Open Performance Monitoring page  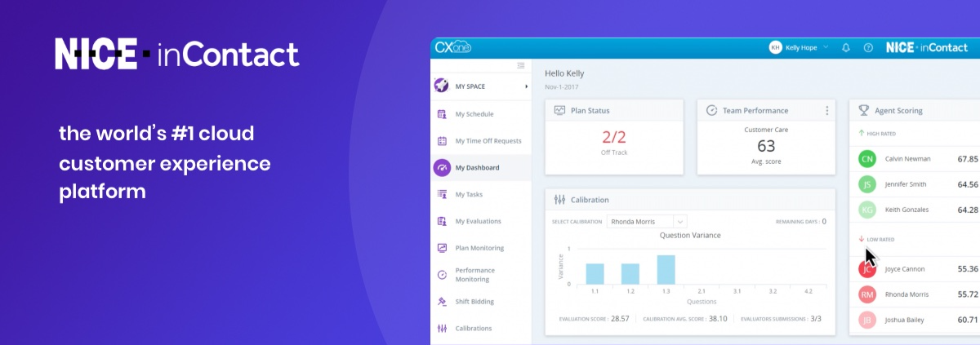tap(475, 275)
